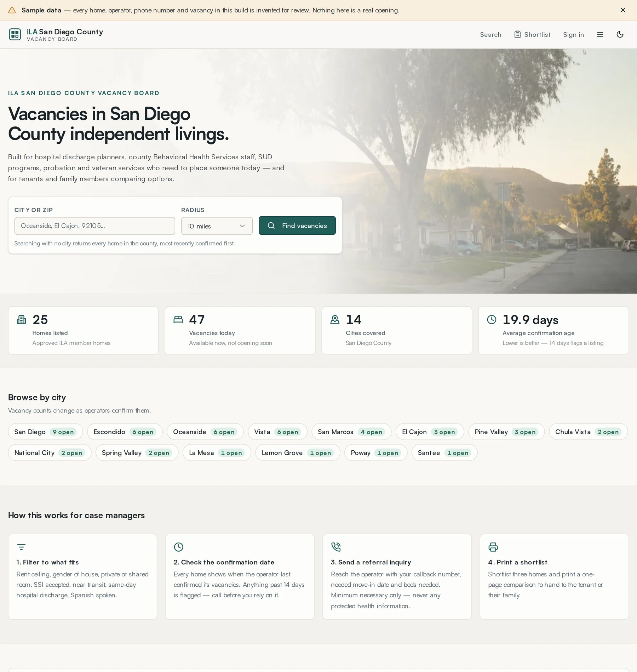The width and height of the screenshot is (637, 672).
Task: Select the Escondido 6 open chip
Action: 125,432
